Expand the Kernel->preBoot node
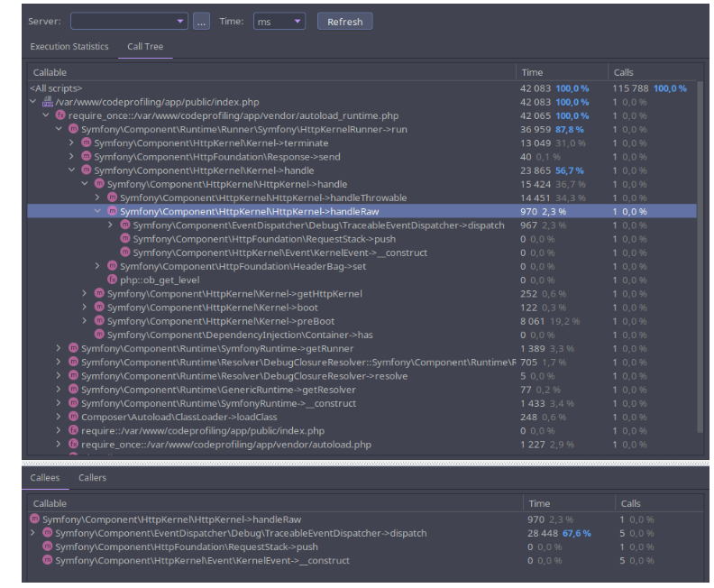Screen dimensions: 714x588 tap(85, 321)
